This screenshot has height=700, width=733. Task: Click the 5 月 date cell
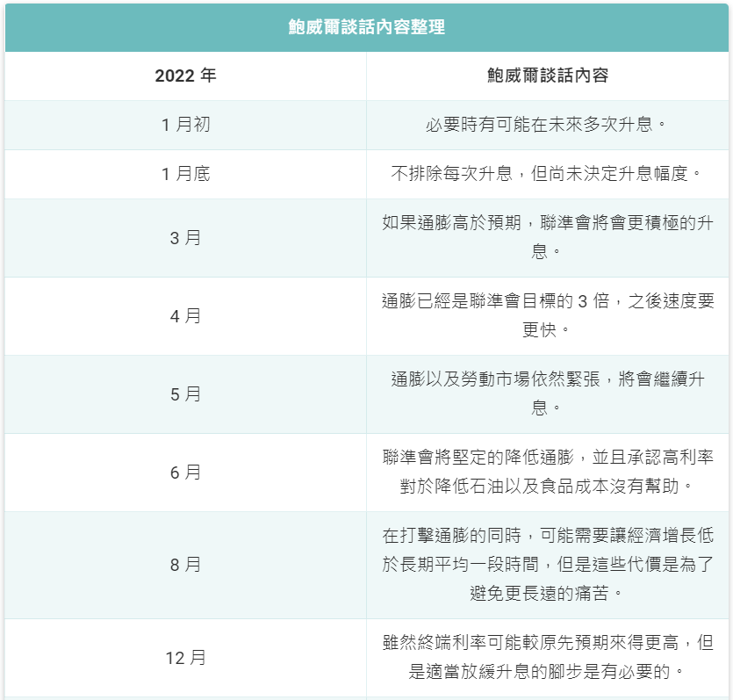[x=185, y=394]
